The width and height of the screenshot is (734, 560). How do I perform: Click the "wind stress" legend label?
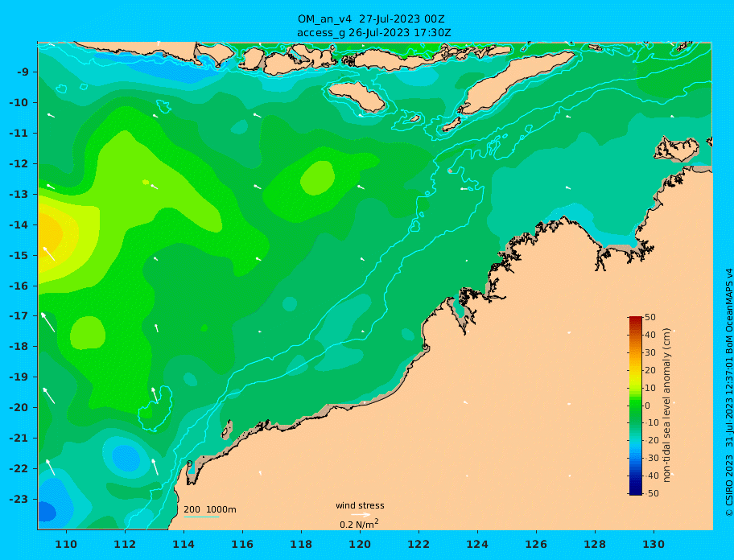(x=360, y=505)
